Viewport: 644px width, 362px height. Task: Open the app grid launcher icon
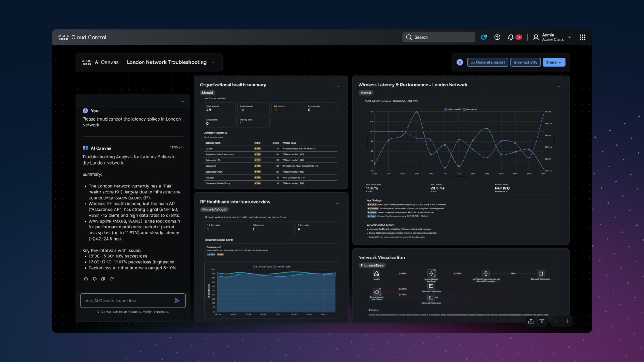pyautogui.click(x=582, y=37)
